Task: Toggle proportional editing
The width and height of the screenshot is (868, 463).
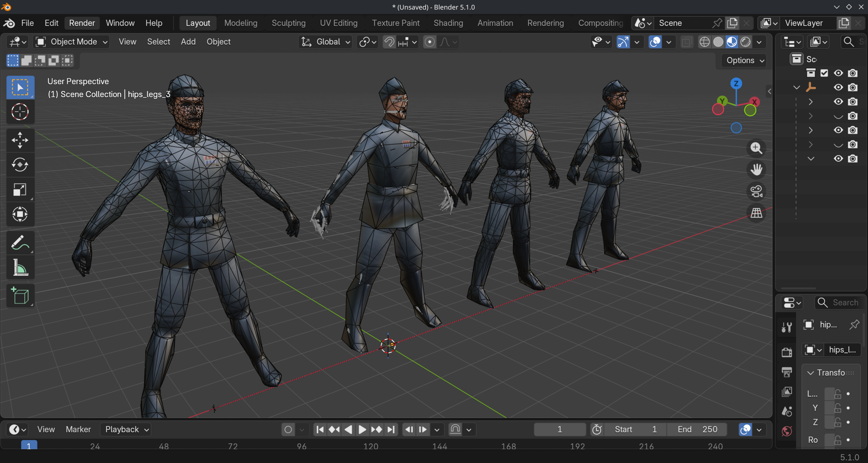Action: [x=429, y=42]
